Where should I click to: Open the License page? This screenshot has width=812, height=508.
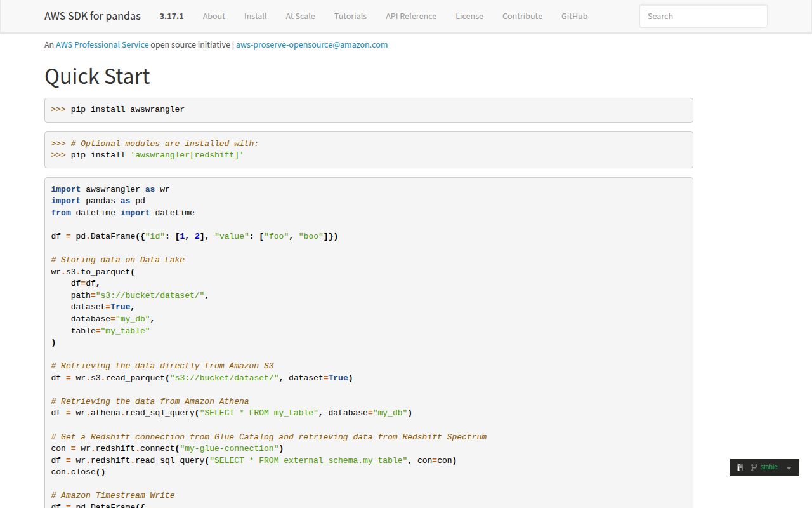coord(469,16)
